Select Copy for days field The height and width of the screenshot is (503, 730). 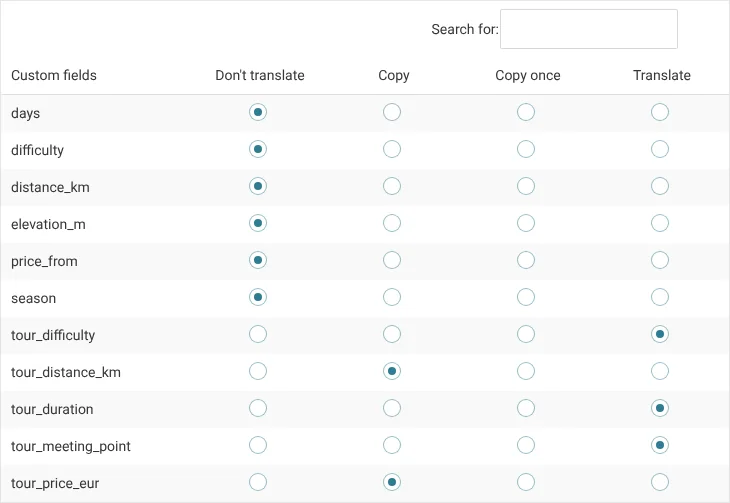click(x=392, y=112)
